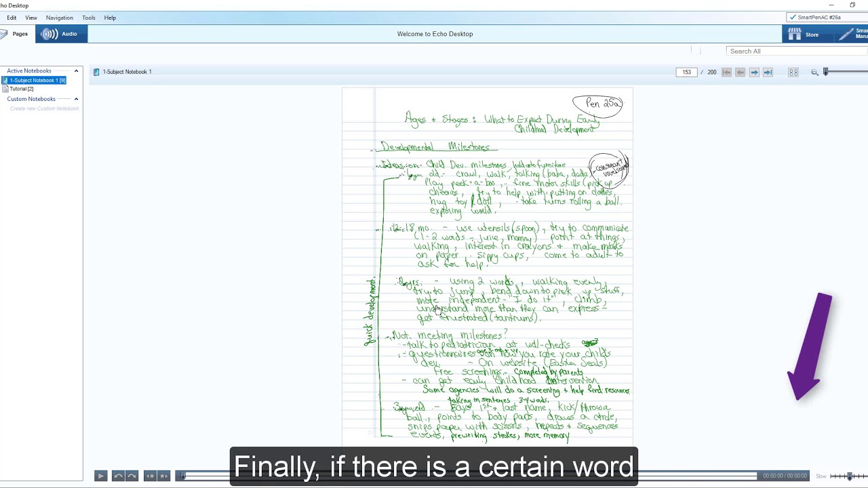Click the zoom out magnifier icon
Screen dimensions: 868x488
814,73
